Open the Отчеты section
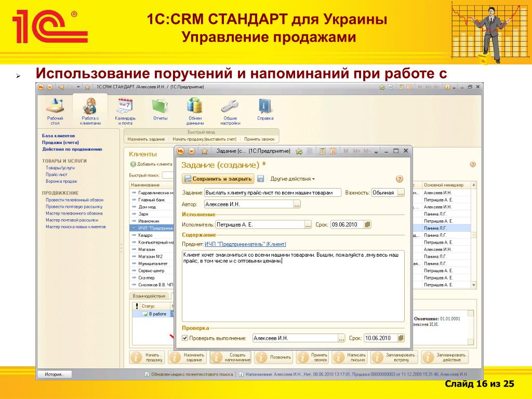The height and width of the screenshot is (399, 532). pos(160,109)
